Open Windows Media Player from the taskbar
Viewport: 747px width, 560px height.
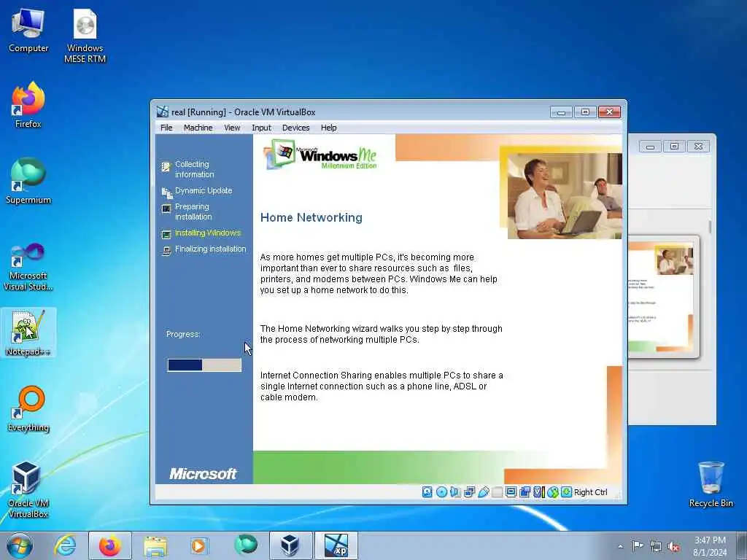click(200, 545)
